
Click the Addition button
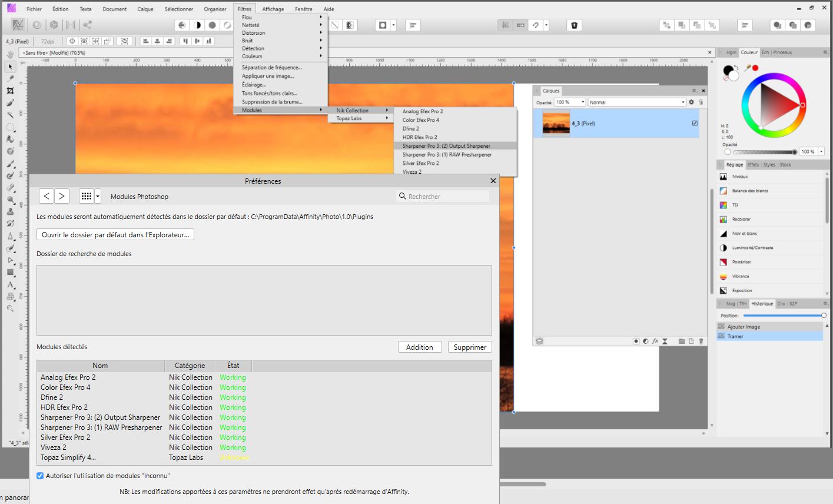[420, 347]
